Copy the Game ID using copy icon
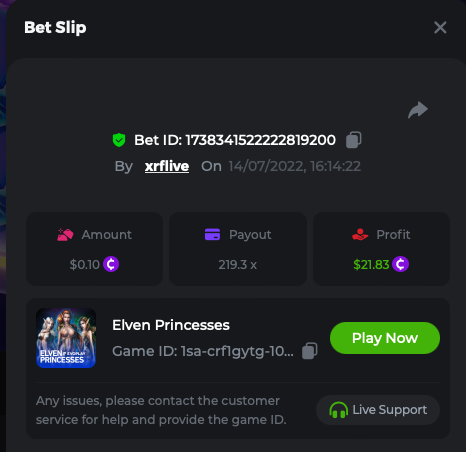466x452 pixels. pyautogui.click(x=310, y=351)
